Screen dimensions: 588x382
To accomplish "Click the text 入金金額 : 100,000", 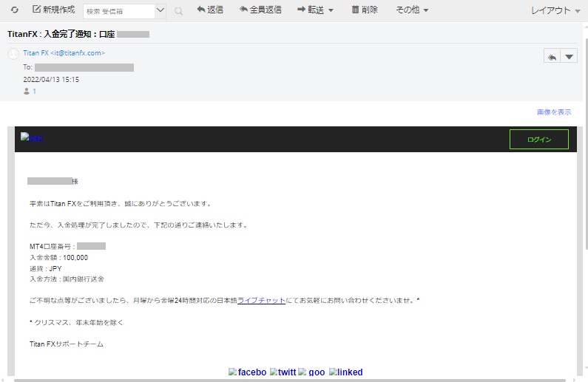I will [59, 258].
